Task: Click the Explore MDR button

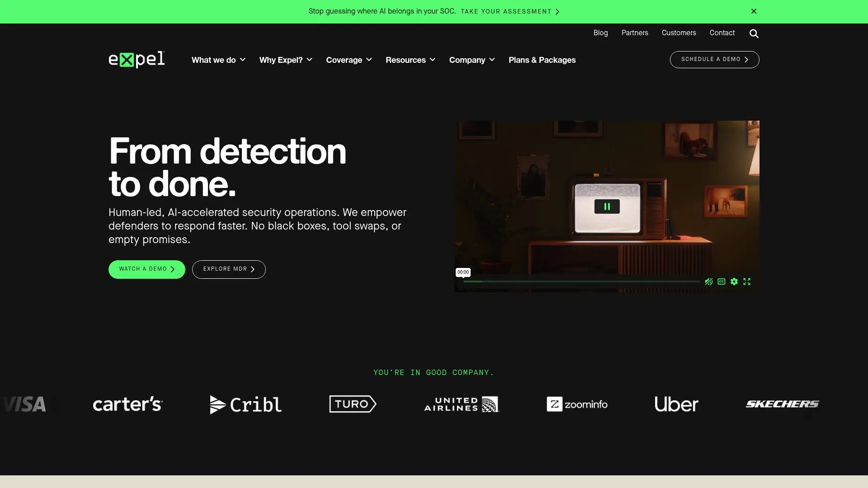Action: [x=229, y=269]
